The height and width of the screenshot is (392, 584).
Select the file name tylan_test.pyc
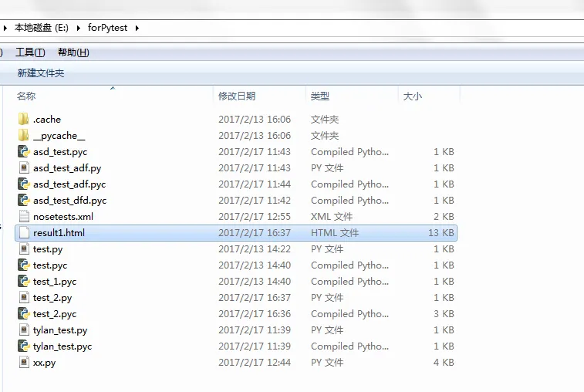[62, 346]
